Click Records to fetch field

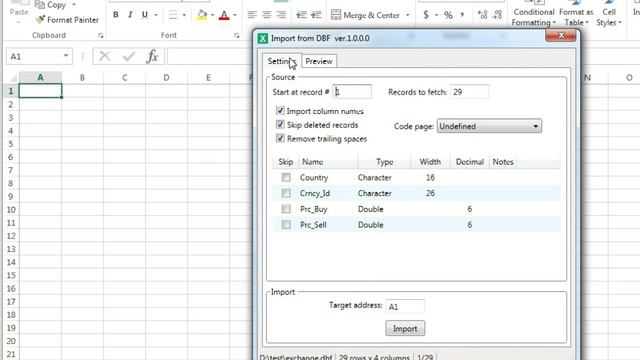coord(469,92)
